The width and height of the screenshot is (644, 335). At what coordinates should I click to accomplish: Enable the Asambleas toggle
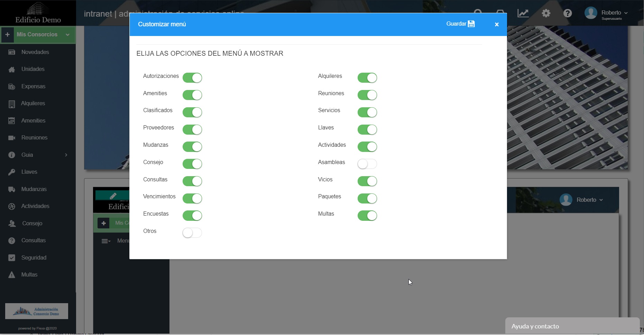[x=367, y=164]
